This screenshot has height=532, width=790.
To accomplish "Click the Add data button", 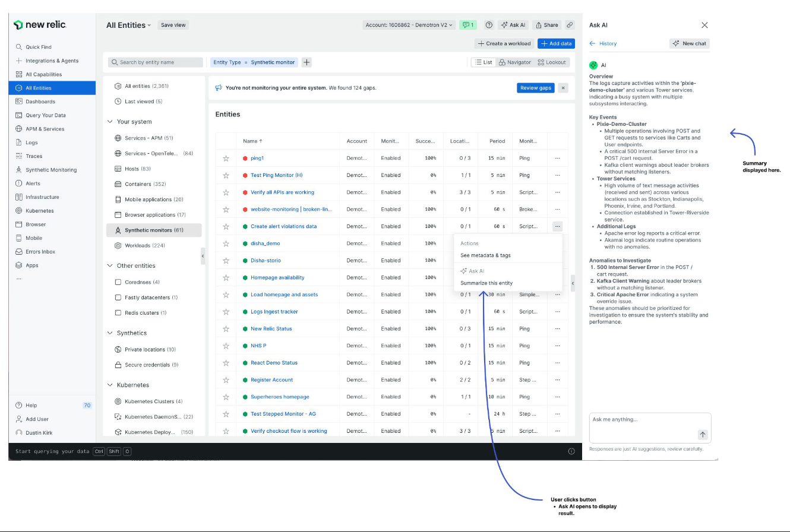I will [x=556, y=43].
